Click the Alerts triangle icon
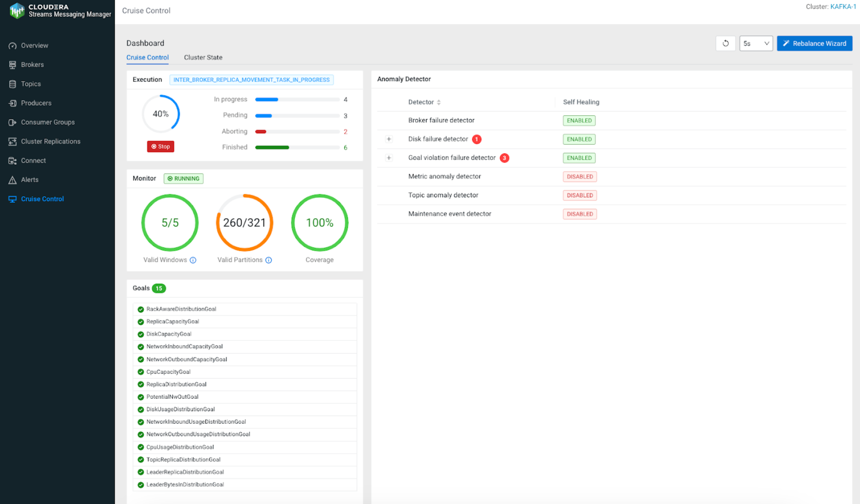 pyautogui.click(x=13, y=180)
